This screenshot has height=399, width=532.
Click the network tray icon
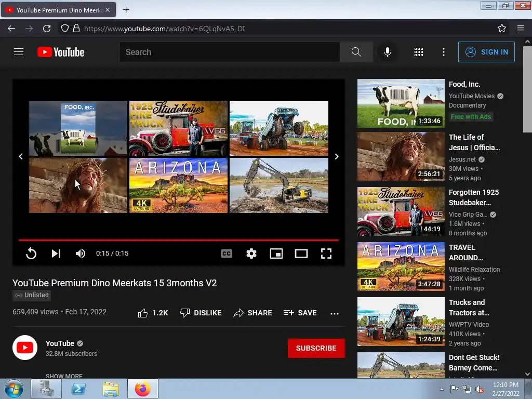click(x=467, y=389)
